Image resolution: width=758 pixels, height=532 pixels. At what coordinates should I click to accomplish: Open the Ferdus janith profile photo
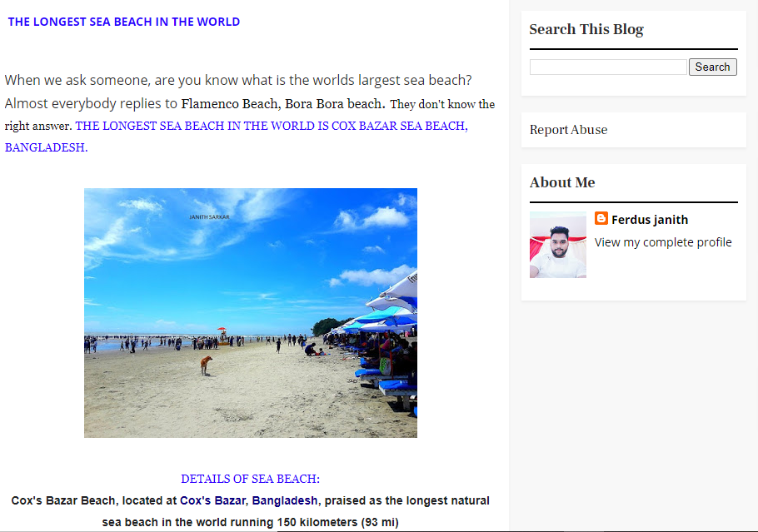[558, 245]
